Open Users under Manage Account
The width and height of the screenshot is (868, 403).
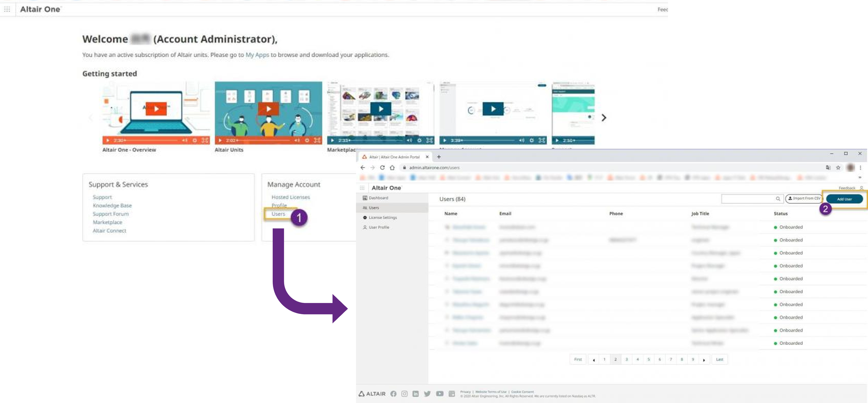pos(278,214)
